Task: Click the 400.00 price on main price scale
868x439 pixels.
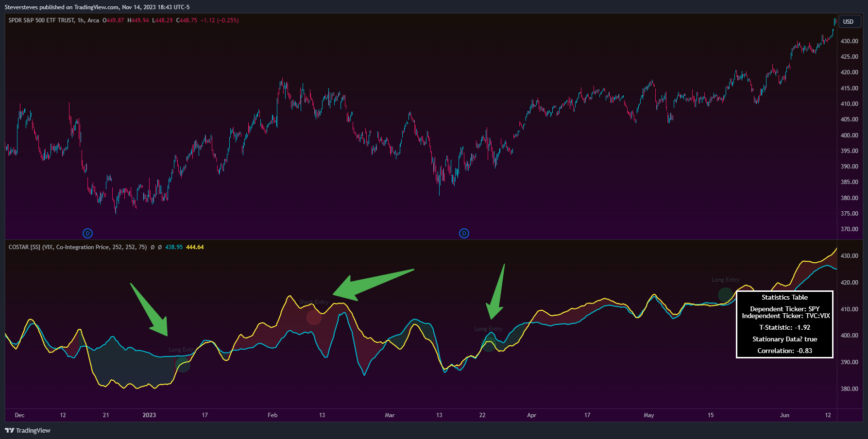Action: (x=850, y=135)
